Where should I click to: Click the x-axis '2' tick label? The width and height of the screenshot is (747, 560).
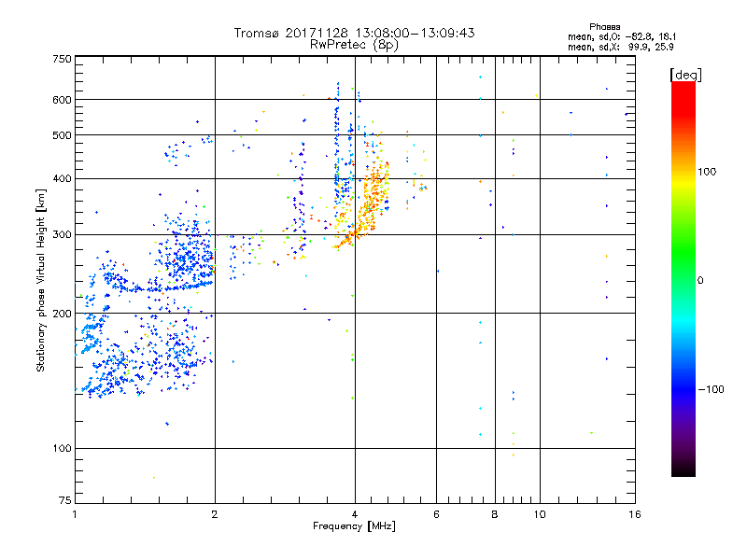pyautogui.click(x=215, y=514)
